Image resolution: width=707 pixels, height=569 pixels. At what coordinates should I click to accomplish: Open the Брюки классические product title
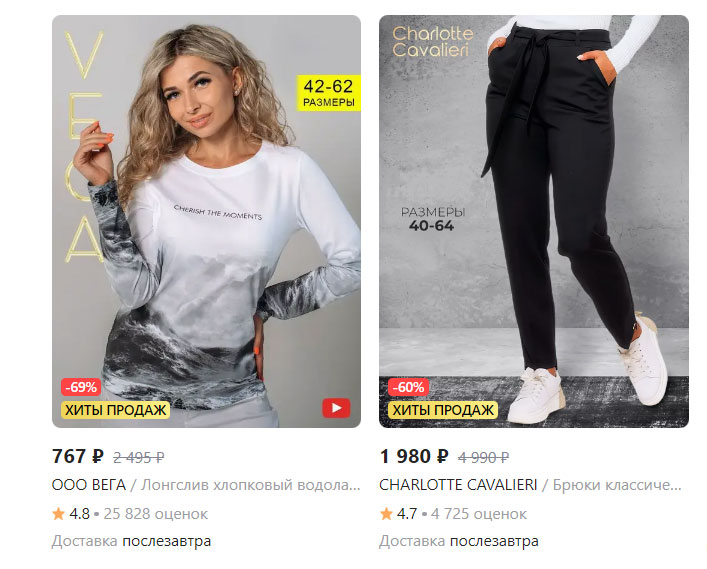point(617,485)
